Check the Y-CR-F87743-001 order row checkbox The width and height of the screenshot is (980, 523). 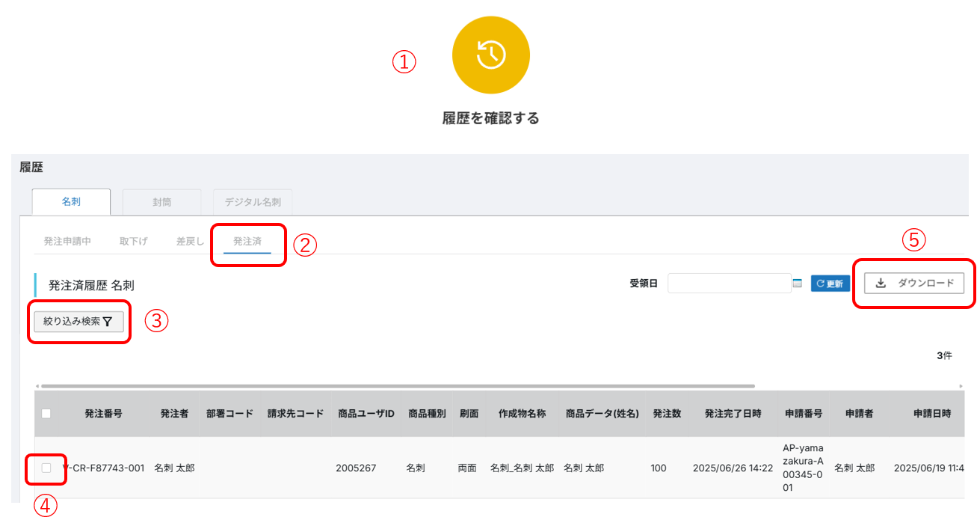point(46,468)
